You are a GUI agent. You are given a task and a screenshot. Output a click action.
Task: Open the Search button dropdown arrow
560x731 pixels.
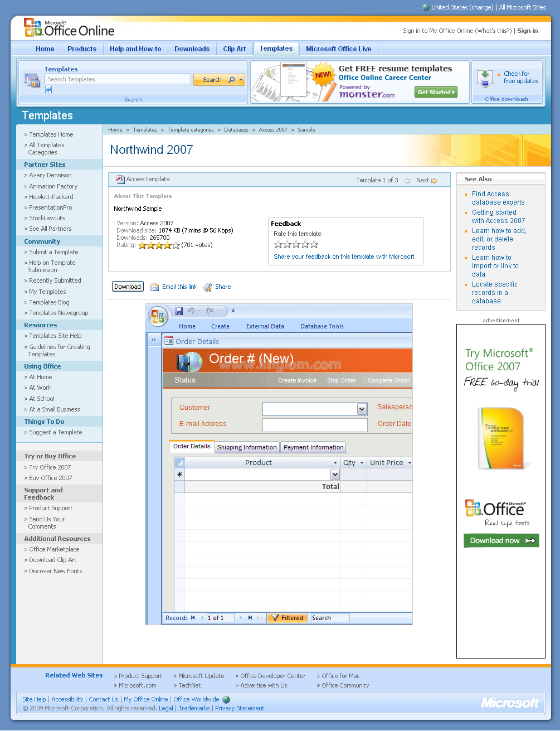click(x=241, y=80)
